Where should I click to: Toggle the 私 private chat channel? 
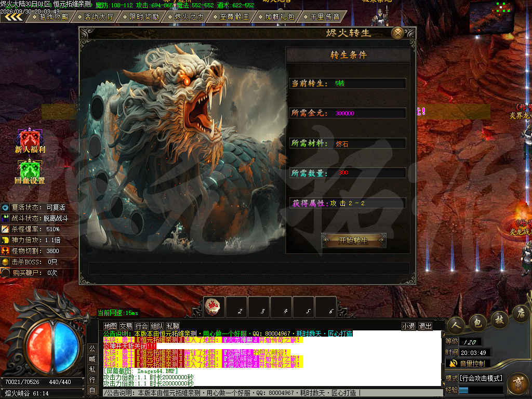[x=92, y=369]
